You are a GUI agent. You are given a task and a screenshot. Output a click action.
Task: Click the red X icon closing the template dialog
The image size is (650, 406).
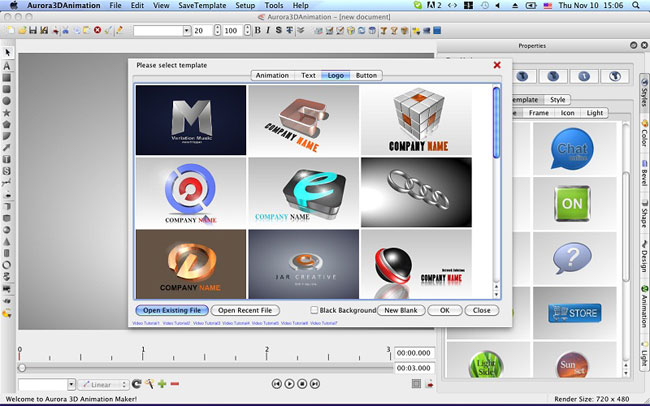[x=497, y=65]
